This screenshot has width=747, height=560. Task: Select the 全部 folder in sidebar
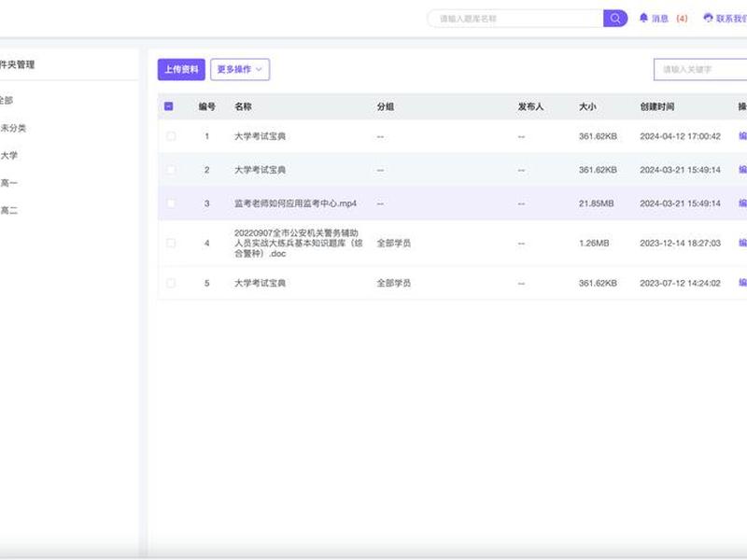click(6, 100)
